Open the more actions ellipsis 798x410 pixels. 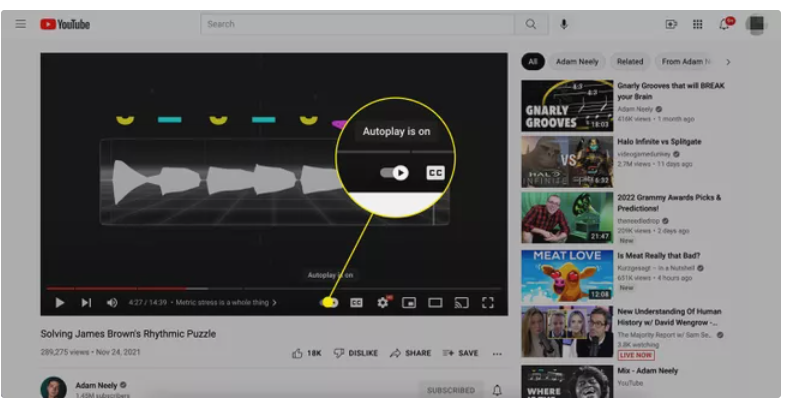[x=497, y=354]
